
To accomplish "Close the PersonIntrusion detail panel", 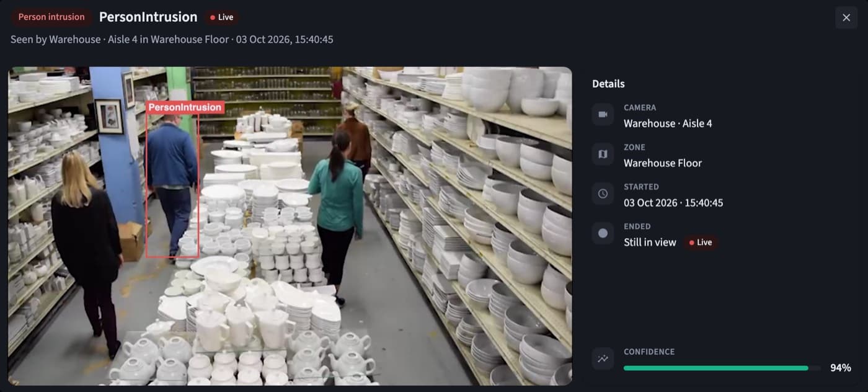I will point(846,17).
